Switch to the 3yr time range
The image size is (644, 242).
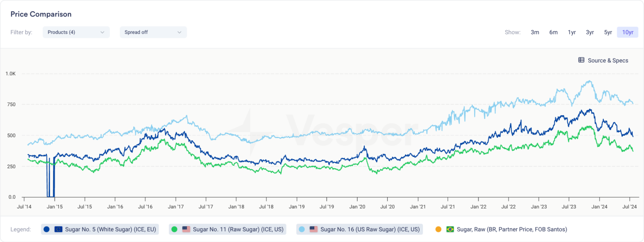point(589,32)
